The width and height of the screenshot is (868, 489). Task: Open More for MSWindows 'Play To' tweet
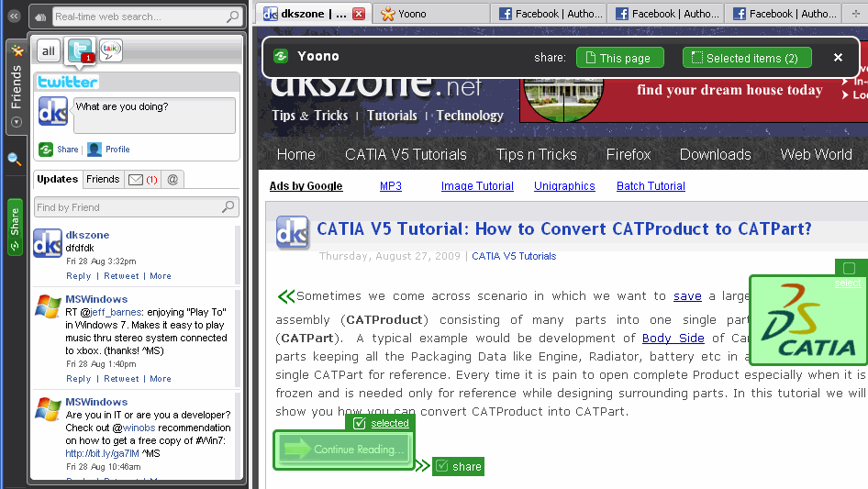(161, 379)
